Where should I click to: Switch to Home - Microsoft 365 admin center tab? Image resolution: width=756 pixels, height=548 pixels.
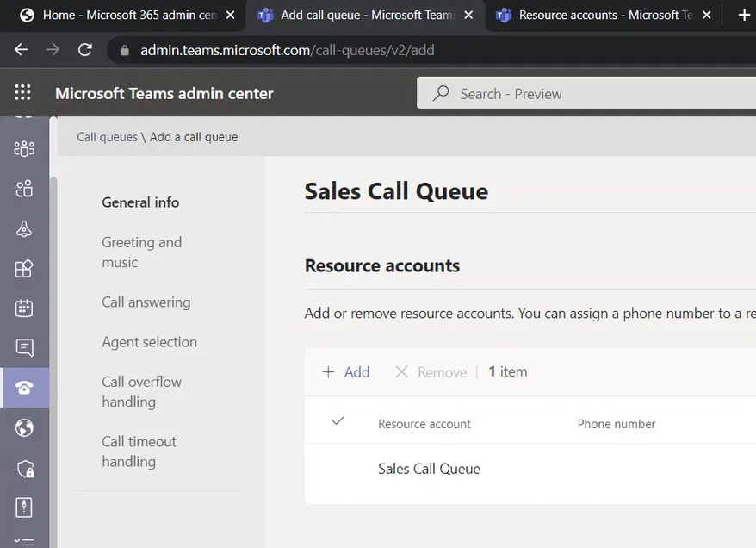tap(129, 15)
